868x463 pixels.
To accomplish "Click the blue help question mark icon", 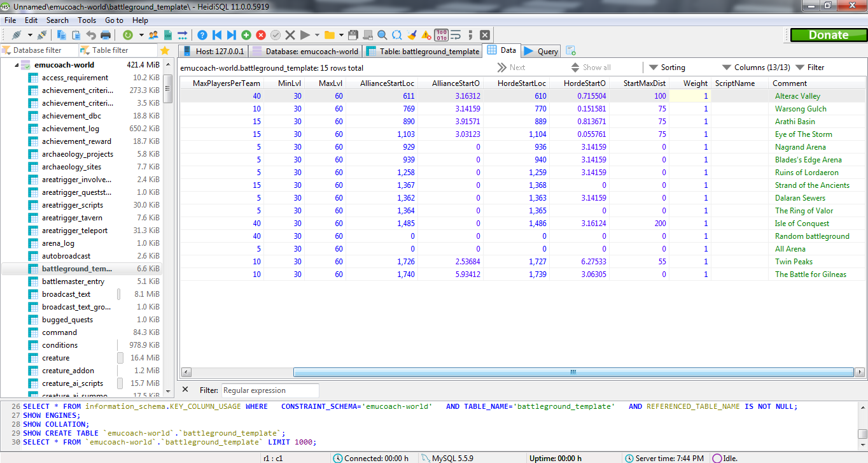I will (x=202, y=35).
